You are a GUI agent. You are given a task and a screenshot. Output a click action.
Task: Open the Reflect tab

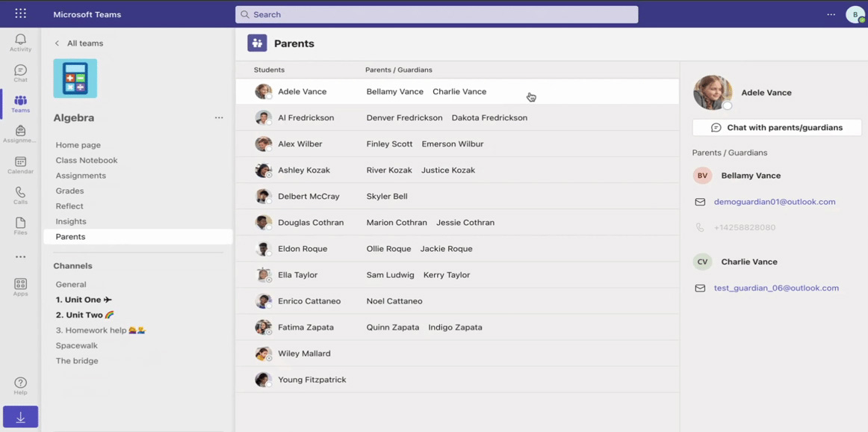(69, 206)
